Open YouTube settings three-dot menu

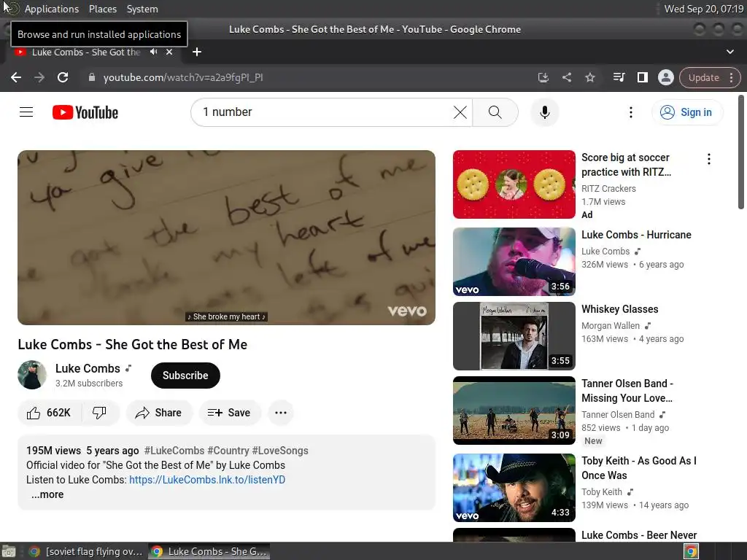pyautogui.click(x=631, y=112)
